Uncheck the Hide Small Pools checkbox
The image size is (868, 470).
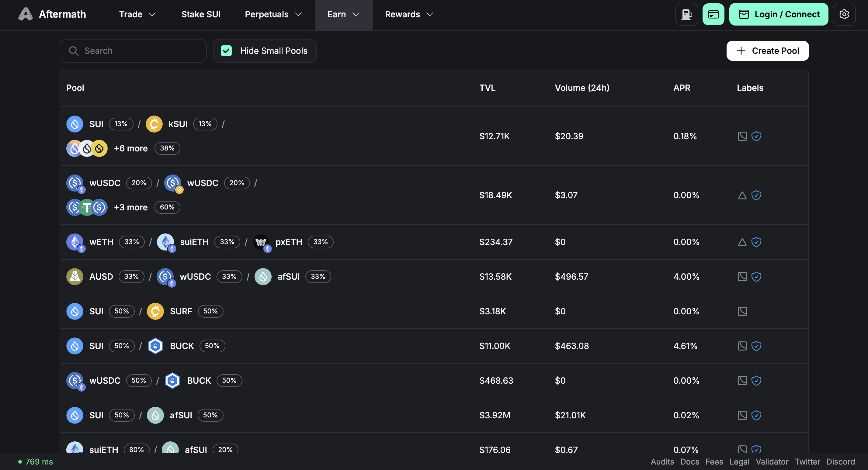(x=226, y=50)
